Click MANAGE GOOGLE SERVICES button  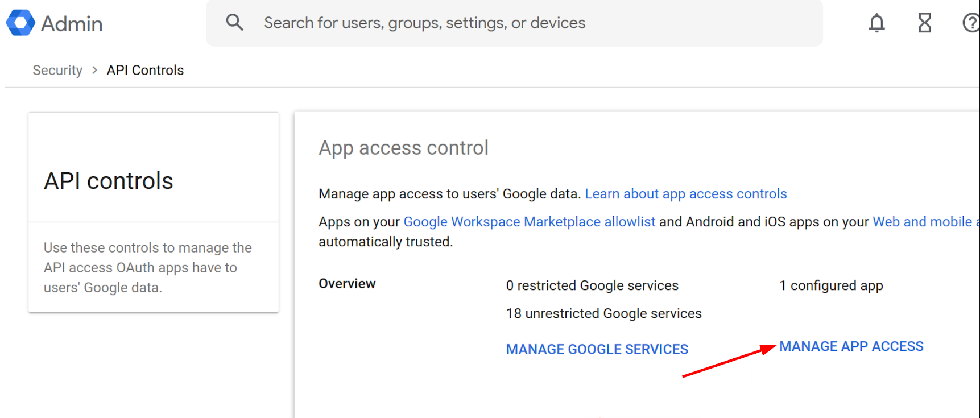[597, 349]
